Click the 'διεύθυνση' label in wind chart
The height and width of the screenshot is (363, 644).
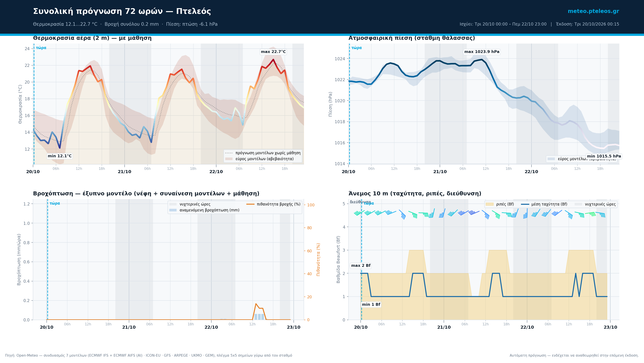[x=360, y=202]
